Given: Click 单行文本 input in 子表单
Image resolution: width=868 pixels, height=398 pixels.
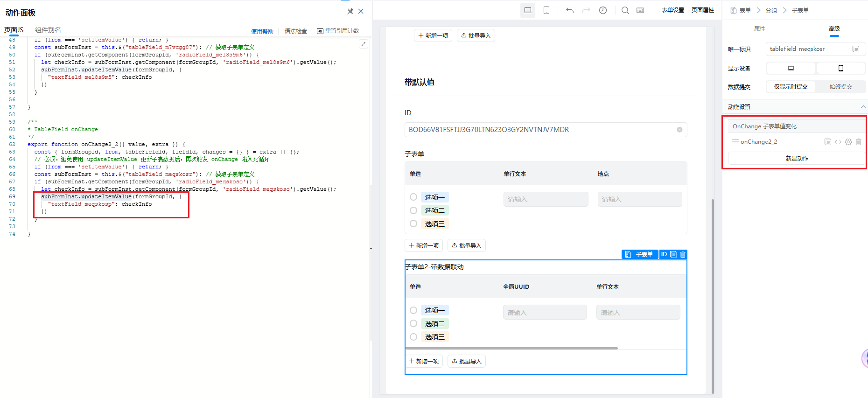Looking at the screenshot, I should click(x=546, y=199).
